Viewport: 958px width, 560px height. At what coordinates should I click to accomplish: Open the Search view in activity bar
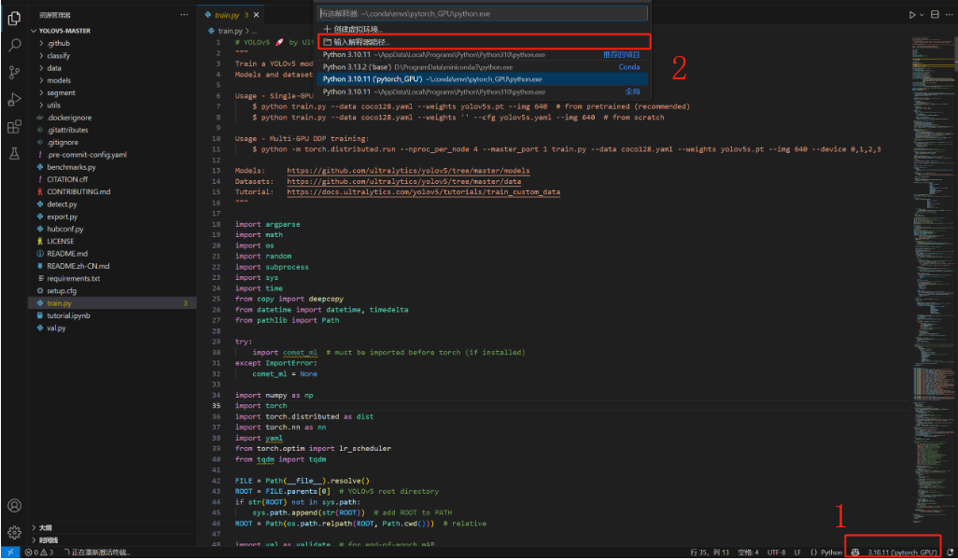tap(14, 45)
